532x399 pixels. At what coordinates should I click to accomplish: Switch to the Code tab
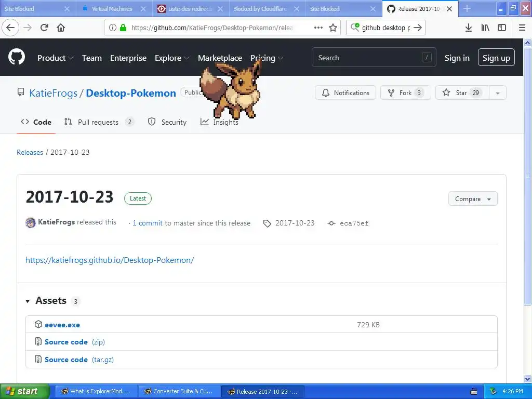[x=36, y=122]
